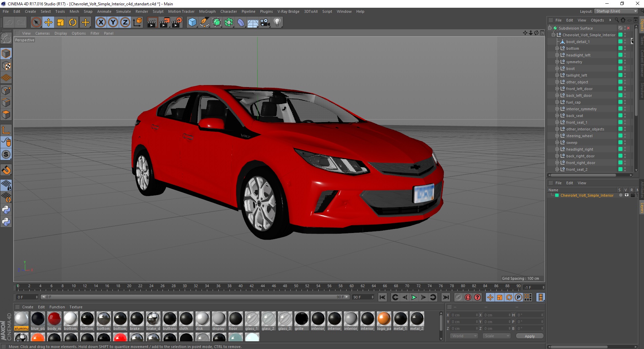Open the MoGraph array flower icon

tap(229, 23)
